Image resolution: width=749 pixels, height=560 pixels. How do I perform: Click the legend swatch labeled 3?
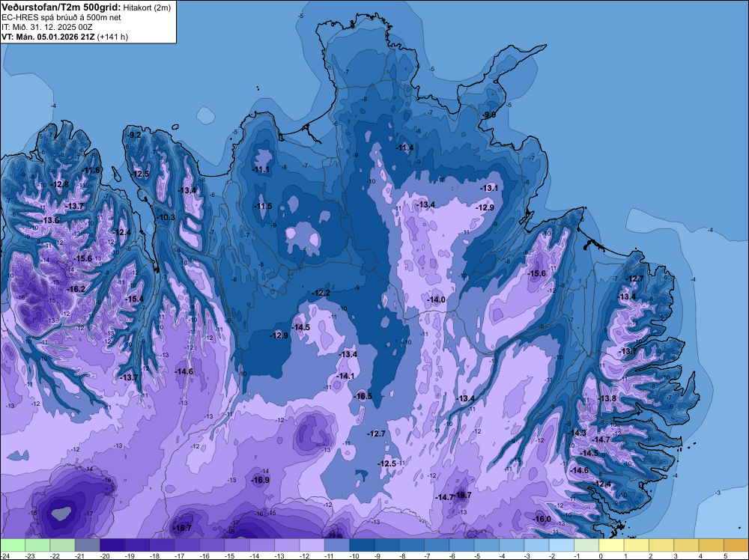click(x=686, y=545)
